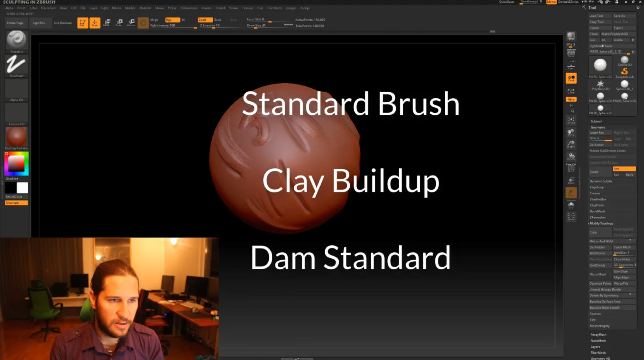The image size is (644, 360).
Task: Activate Local symmetry icon on right shelf
Action: click(571, 78)
